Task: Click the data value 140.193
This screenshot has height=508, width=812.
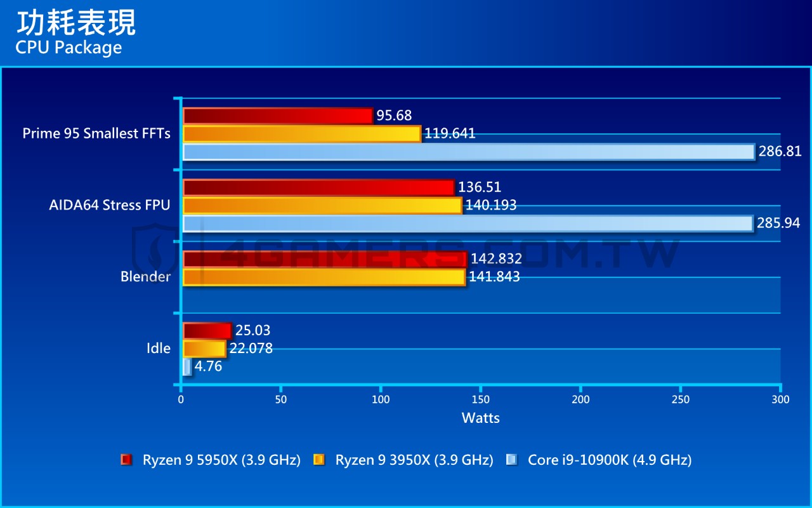Action: [x=491, y=205]
